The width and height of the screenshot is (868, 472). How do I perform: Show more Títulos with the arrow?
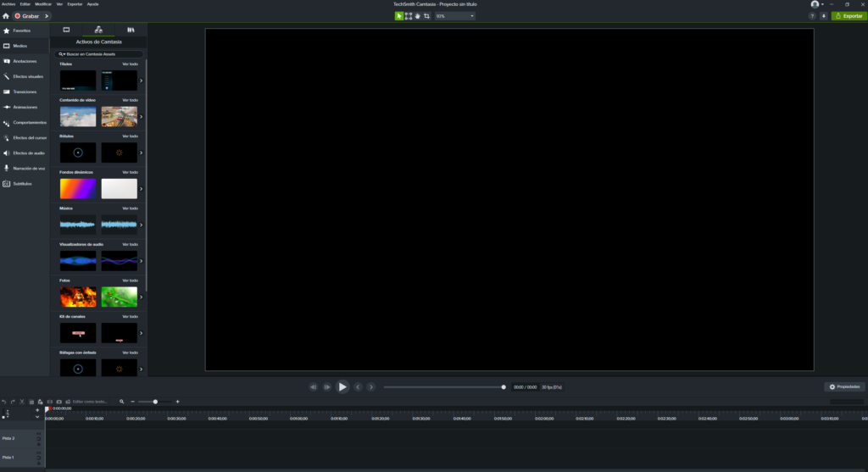click(142, 81)
